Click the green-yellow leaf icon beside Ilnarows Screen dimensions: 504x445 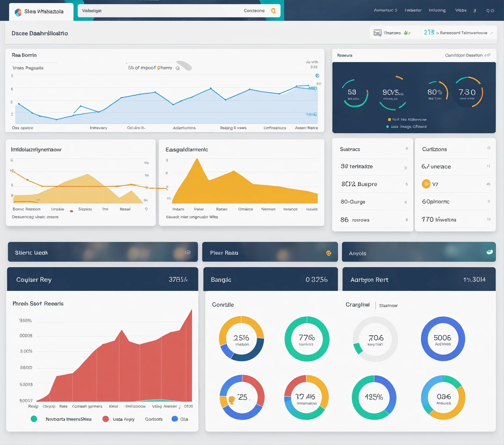[407, 33]
